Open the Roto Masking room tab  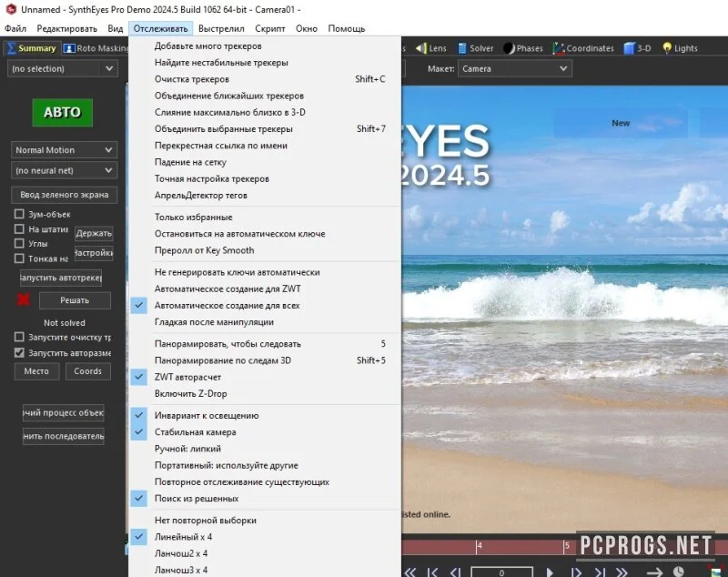click(96, 48)
